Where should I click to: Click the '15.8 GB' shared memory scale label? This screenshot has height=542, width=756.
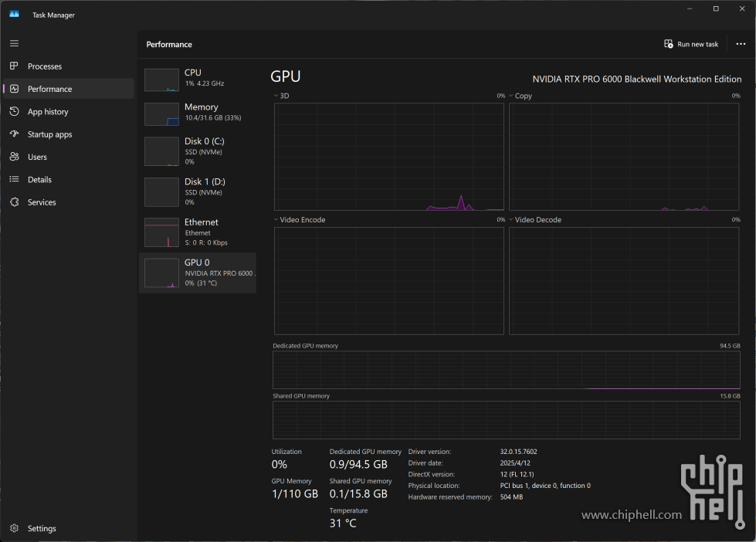tap(730, 396)
